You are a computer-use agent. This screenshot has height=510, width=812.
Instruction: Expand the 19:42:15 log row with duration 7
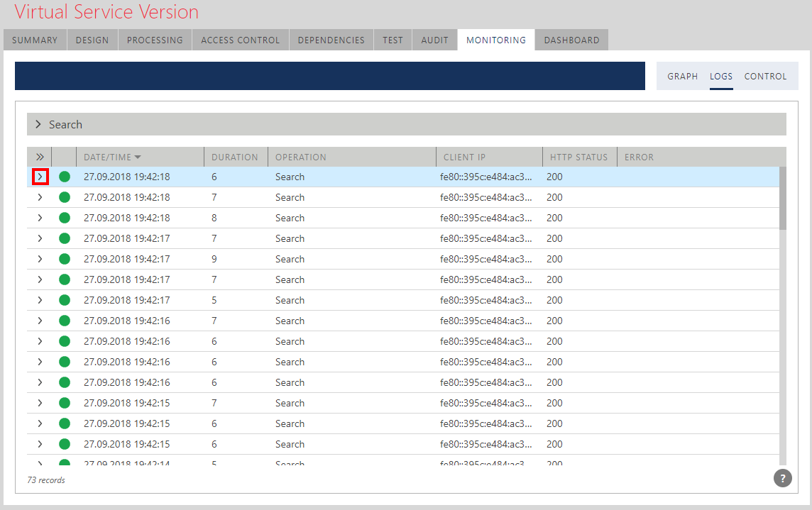(x=40, y=403)
